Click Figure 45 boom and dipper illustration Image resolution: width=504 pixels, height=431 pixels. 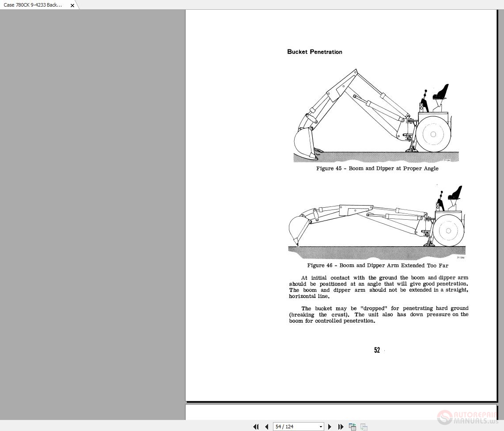tap(375, 115)
